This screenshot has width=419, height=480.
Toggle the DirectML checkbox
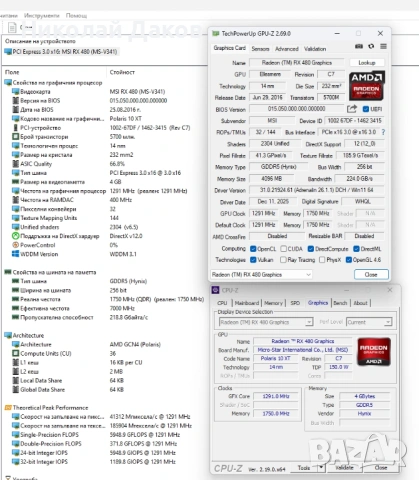(x=356, y=249)
